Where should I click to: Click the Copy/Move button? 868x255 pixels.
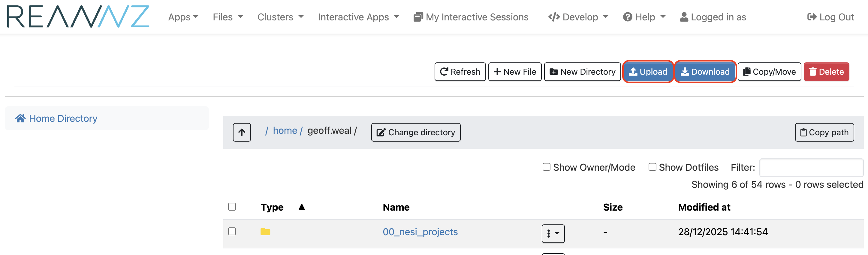(769, 72)
